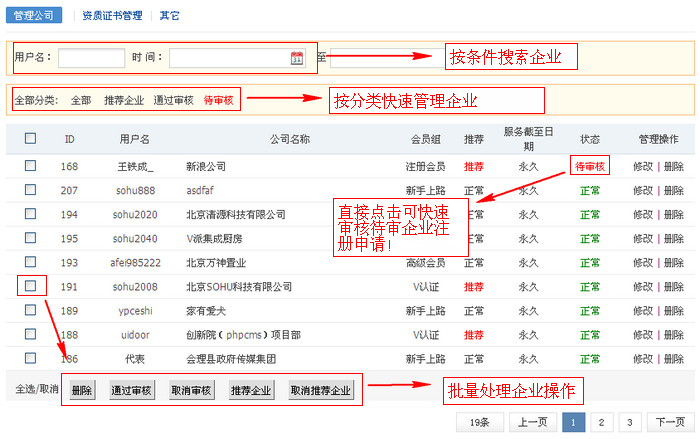Open the calendar date picker icon
Screen dimensions: 700x439
(297, 58)
